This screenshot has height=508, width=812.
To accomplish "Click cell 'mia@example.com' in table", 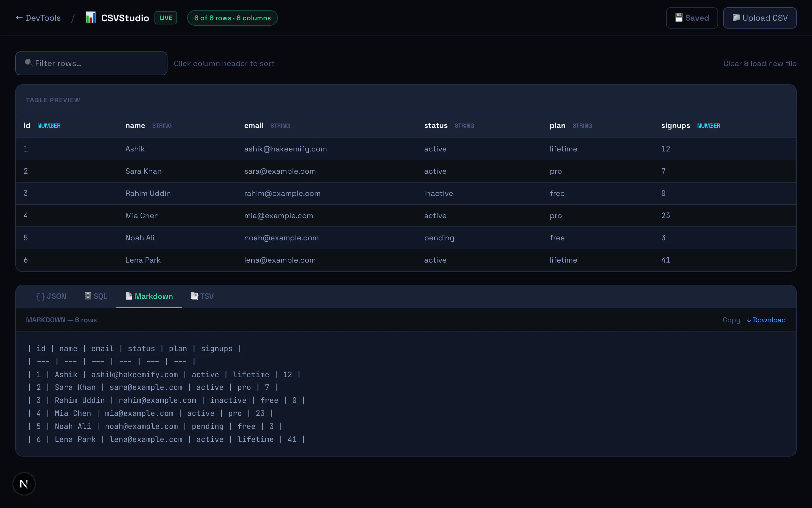I will 278,215.
